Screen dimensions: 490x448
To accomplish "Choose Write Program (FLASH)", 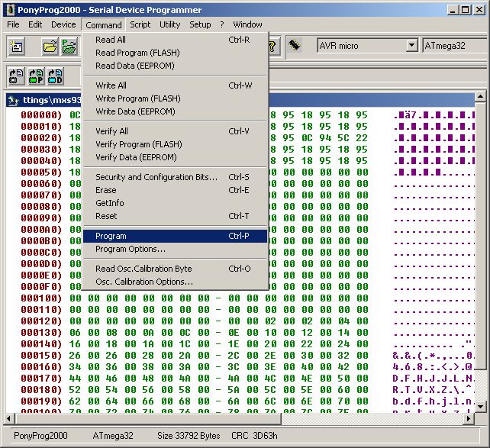I will 175,98.
